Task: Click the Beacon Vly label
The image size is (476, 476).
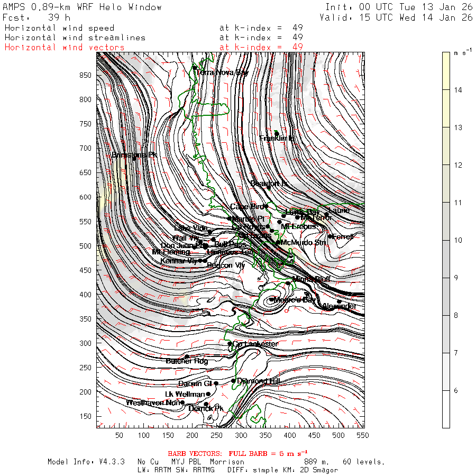Action: (x=226, y=266)
